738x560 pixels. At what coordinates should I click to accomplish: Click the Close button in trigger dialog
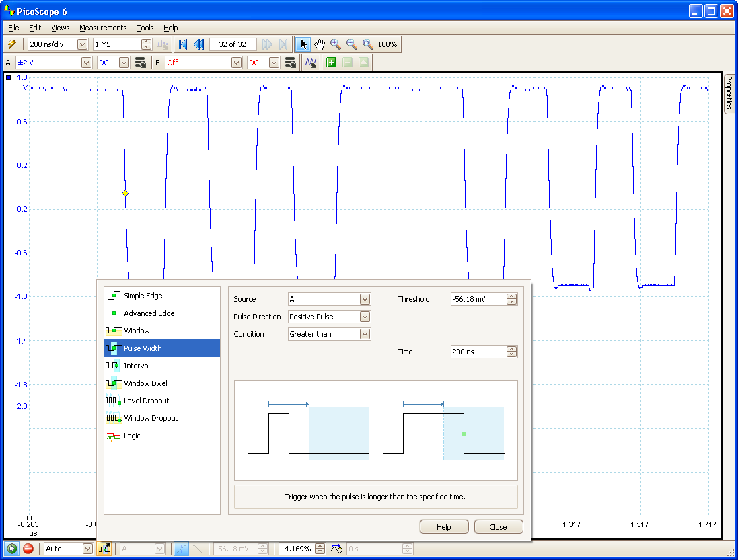[498, 527]
